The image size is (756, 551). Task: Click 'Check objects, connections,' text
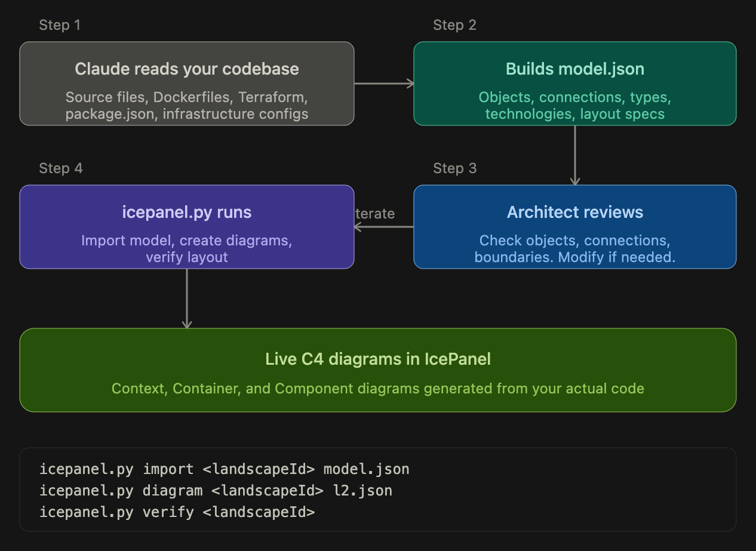(575, 241)
